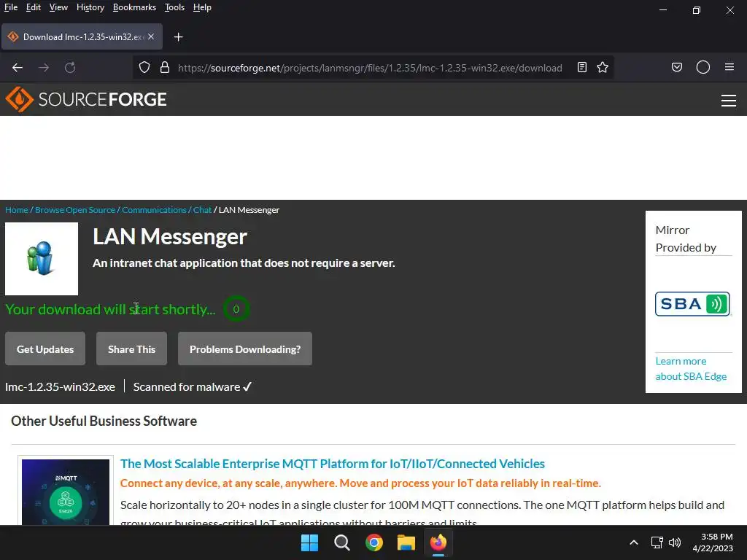Click the MQTT advertisement thumbnail
This screenshot has width=747, height=560.
66,492
